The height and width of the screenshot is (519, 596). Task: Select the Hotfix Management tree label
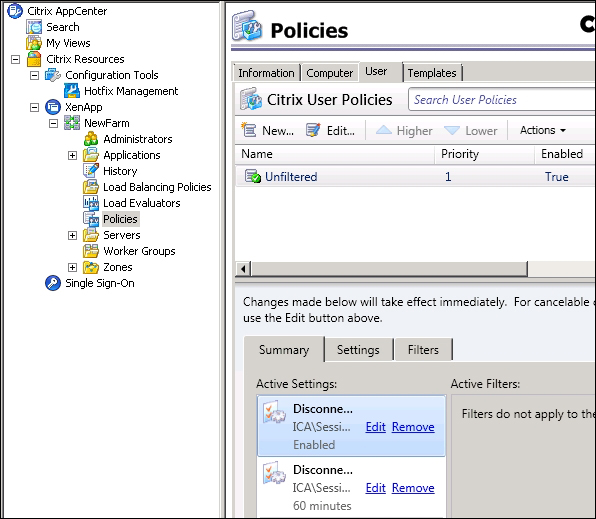131,91
